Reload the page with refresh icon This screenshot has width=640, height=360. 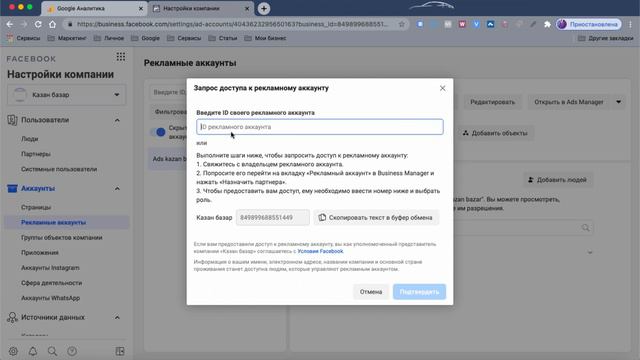[x=38, y=24]
